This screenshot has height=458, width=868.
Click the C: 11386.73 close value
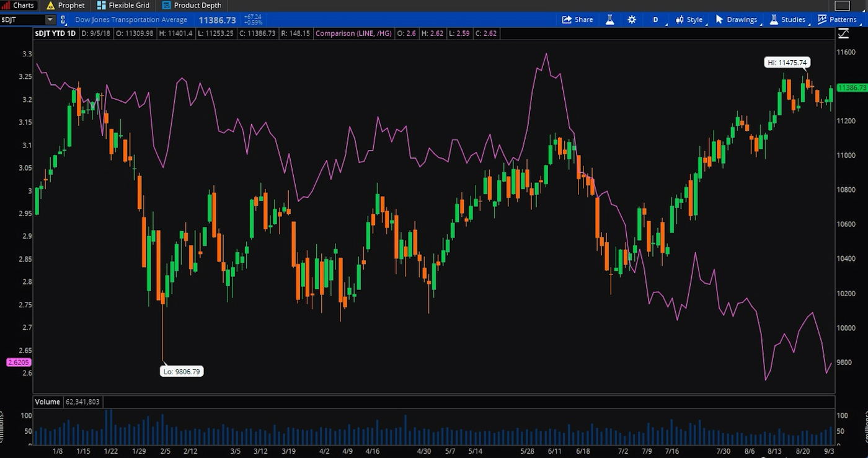point(259,33)
